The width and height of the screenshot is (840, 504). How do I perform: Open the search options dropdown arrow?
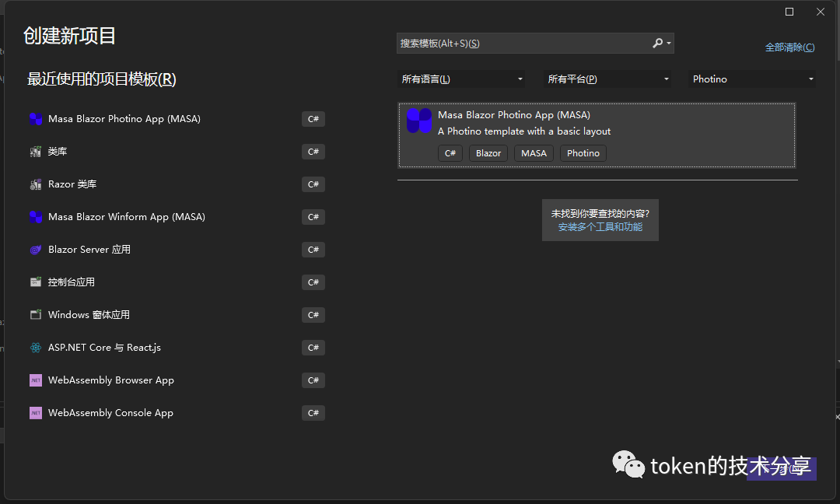point(669,44)
